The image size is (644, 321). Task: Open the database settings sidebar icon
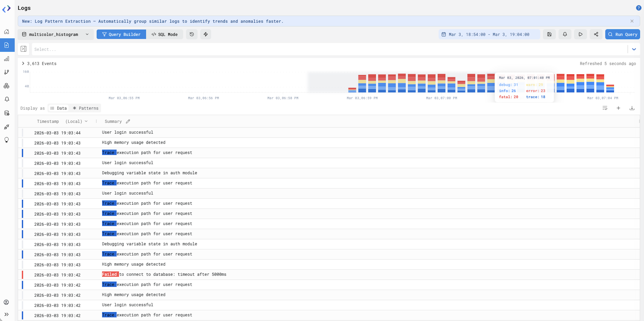click(7, 113)
